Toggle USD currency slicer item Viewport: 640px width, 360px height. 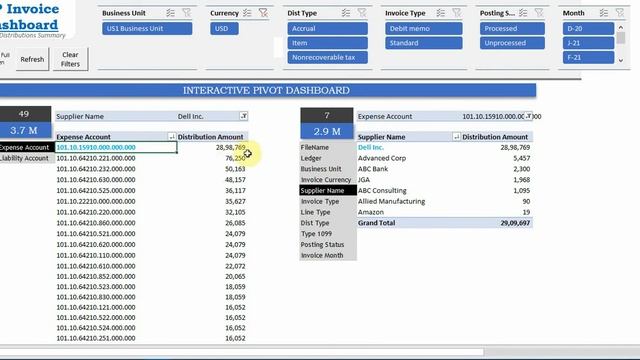pos(224,29)
